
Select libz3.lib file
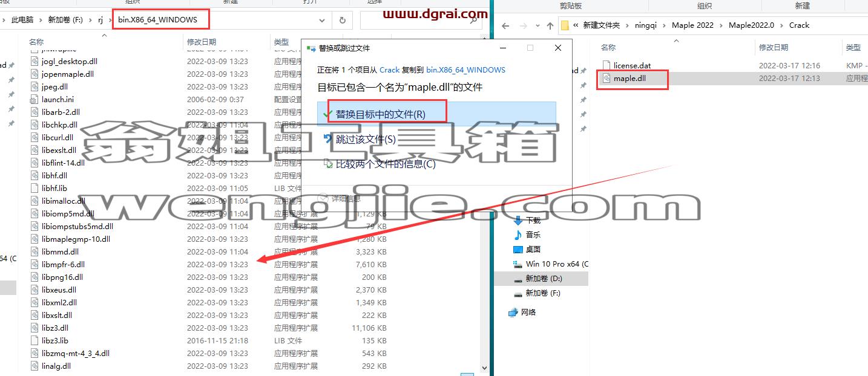point(55,340)
